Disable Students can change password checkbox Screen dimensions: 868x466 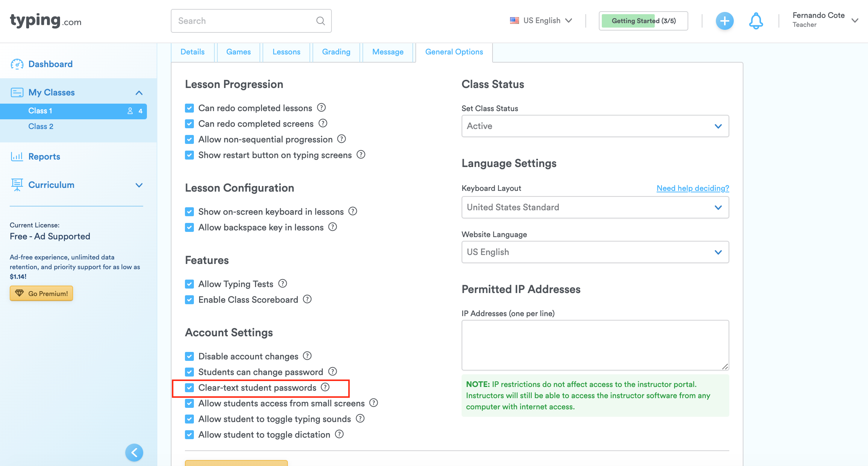point(189,372)
